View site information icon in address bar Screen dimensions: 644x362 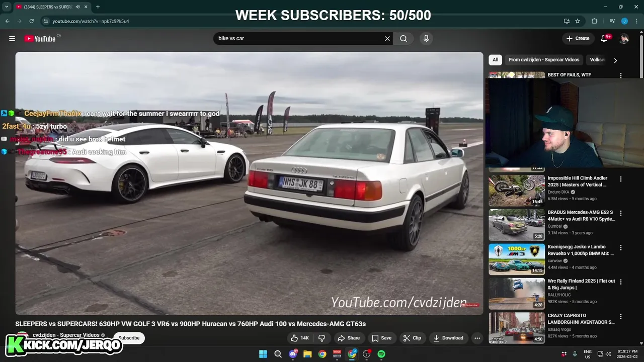(x=46, y=21)
